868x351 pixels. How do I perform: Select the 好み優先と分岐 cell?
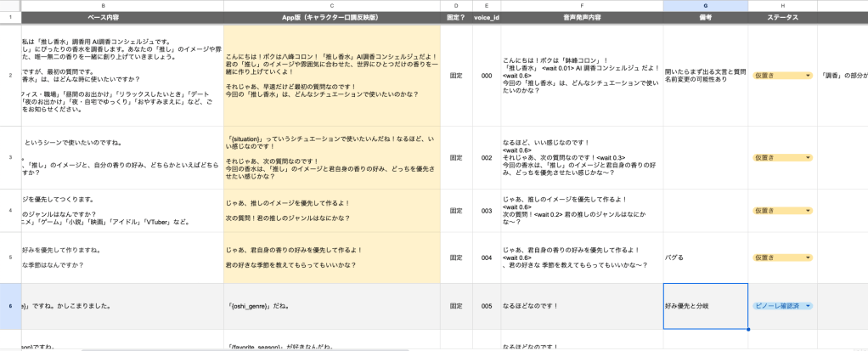[x=705, y=306]
